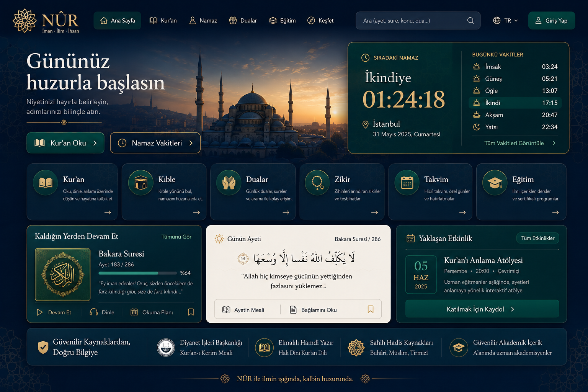Click the Ayetin Meali button
Screen dimensions: 588x392
point(243,310)
